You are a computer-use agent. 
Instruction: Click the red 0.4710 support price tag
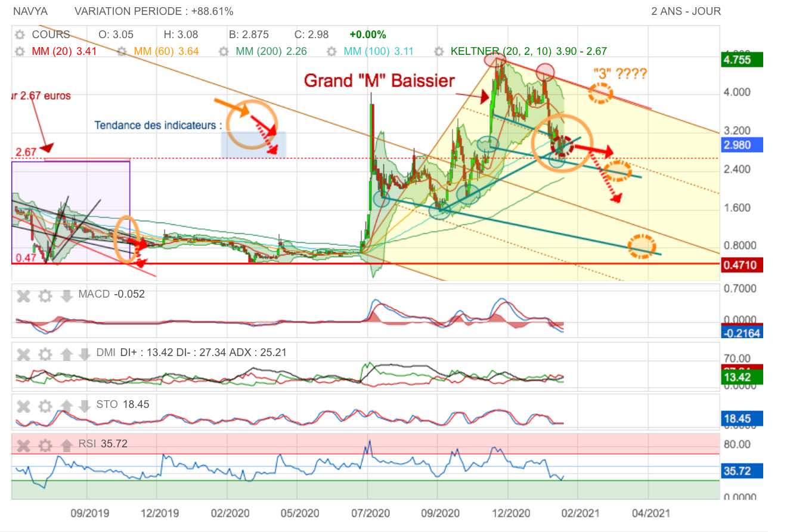coord(742,264)
